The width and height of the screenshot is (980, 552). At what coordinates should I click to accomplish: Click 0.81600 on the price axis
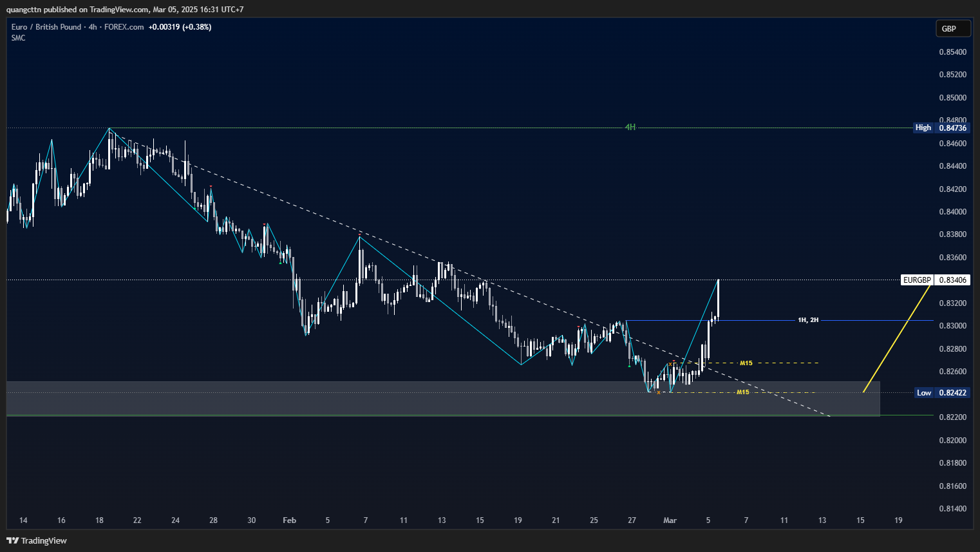pyautogui.click(x=952, y=486)
